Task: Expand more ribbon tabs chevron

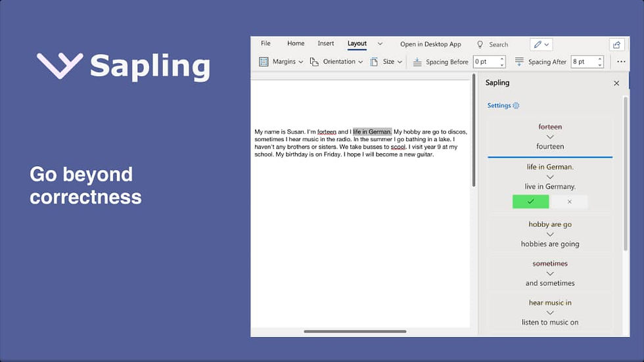Action: (380, 44)
